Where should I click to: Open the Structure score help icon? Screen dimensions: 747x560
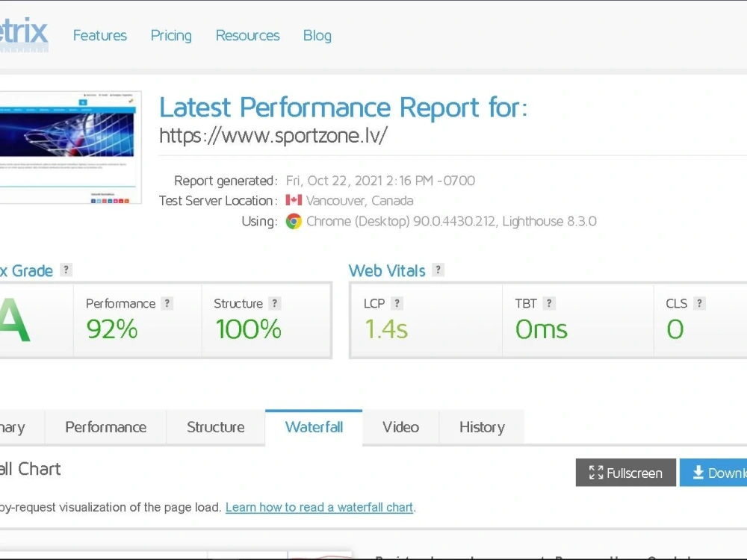274,303
